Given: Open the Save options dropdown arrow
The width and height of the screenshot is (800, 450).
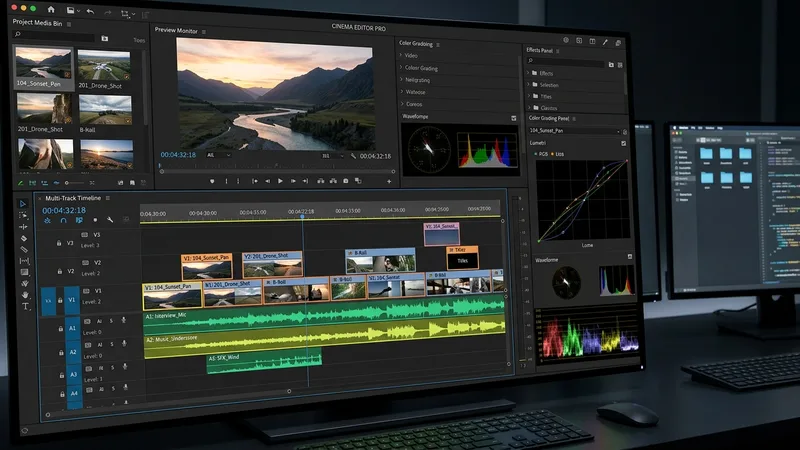Looking at the screenshot, I should coord(78,11).
